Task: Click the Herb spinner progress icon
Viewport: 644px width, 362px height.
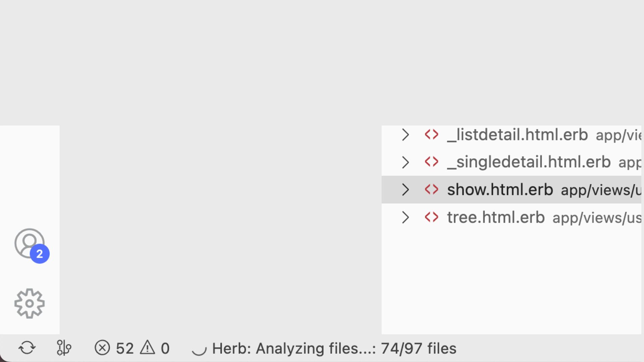Action: (199, 349)
